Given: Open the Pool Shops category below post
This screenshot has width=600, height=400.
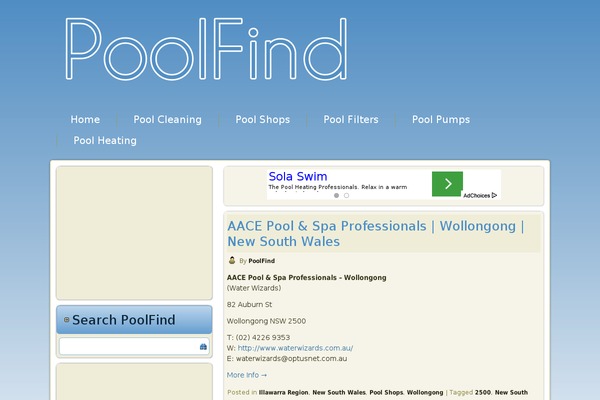Looking at the screenshot, I should 386,392.
